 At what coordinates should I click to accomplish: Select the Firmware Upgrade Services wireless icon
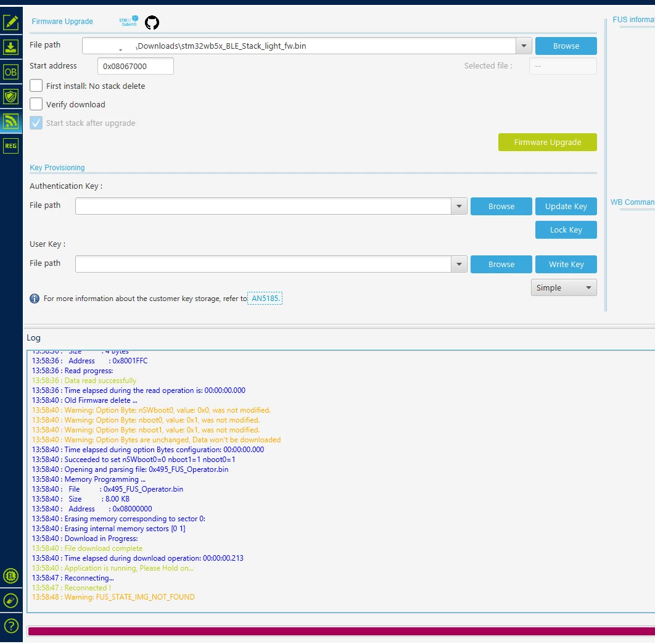coord(11,121)
